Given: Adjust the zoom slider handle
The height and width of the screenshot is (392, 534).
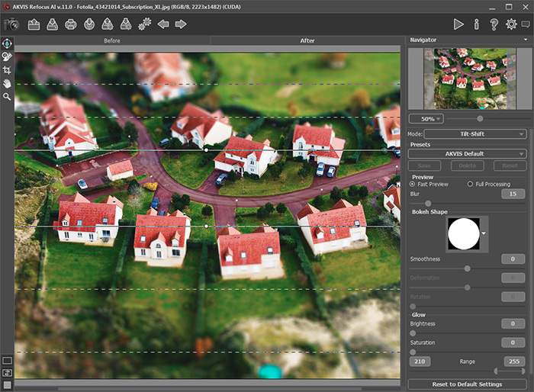Looking at the screenshot, I should 480,118.
